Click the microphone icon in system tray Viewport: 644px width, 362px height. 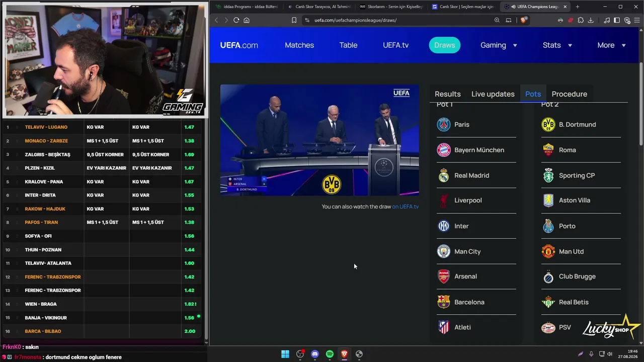591,354
